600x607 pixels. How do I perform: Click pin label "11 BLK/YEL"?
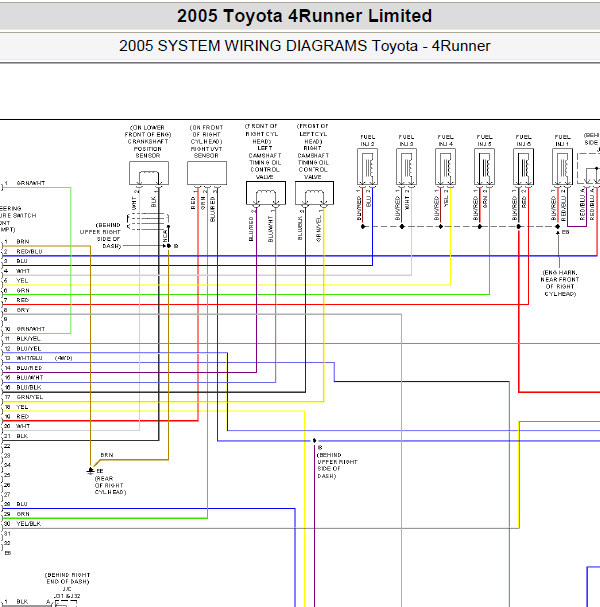pos(22,339)
